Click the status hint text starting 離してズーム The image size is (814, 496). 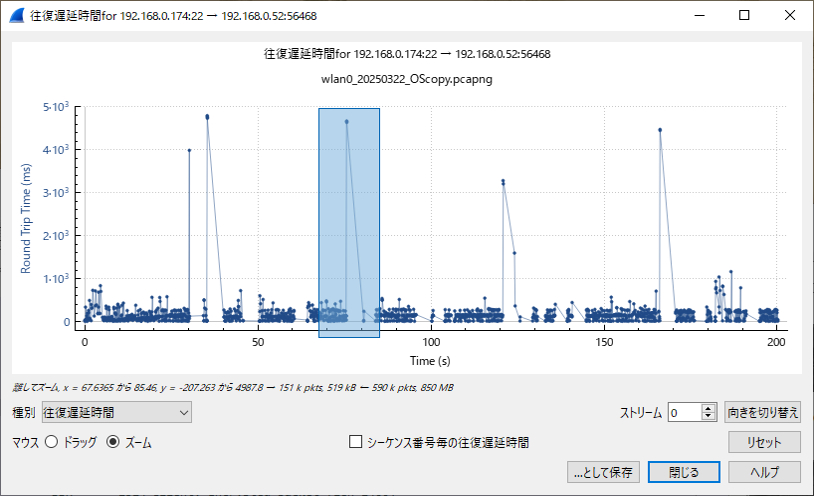coord(233,387)
